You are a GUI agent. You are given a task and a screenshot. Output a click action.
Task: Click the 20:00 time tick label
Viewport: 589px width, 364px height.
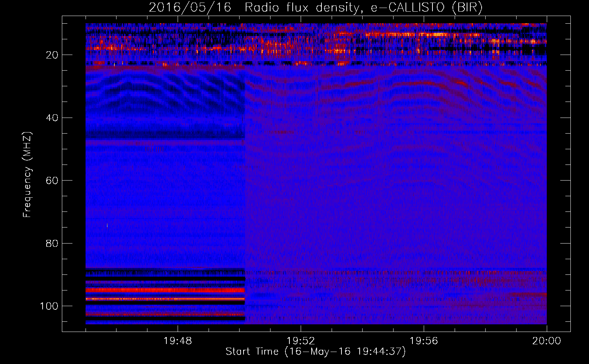[547, 341]
